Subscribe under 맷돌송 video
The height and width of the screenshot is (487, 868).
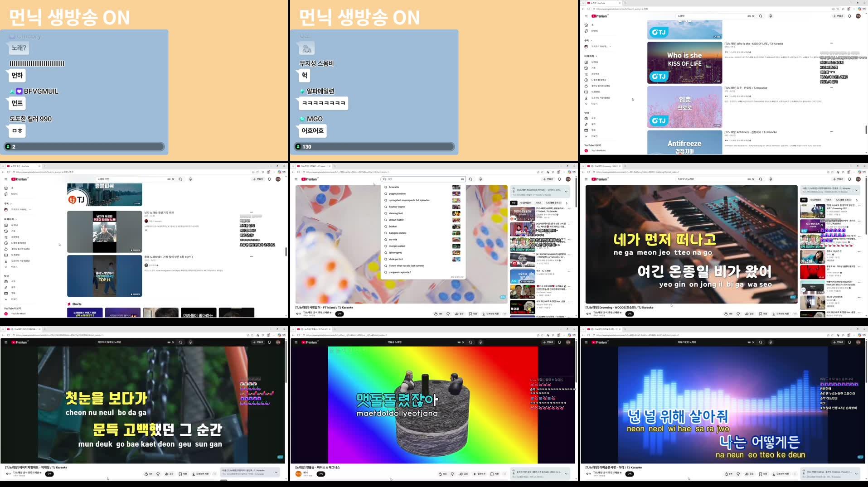click(321, 474)
